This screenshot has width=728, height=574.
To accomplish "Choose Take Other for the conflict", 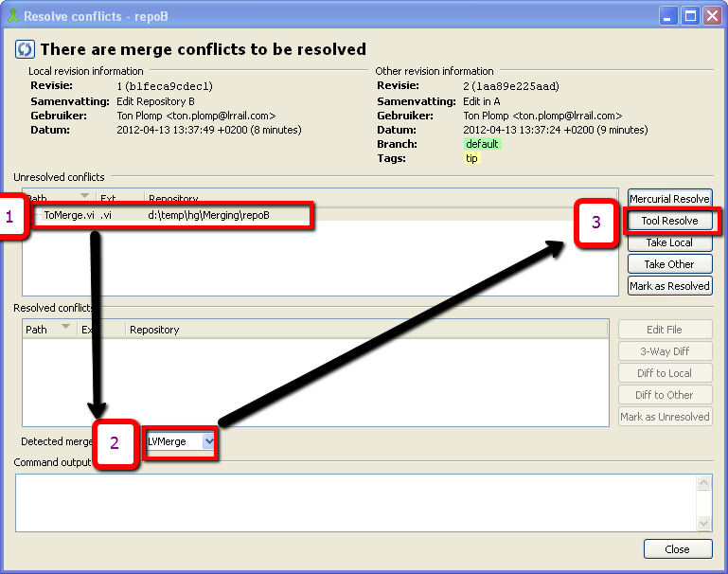I will pos(669,264).
